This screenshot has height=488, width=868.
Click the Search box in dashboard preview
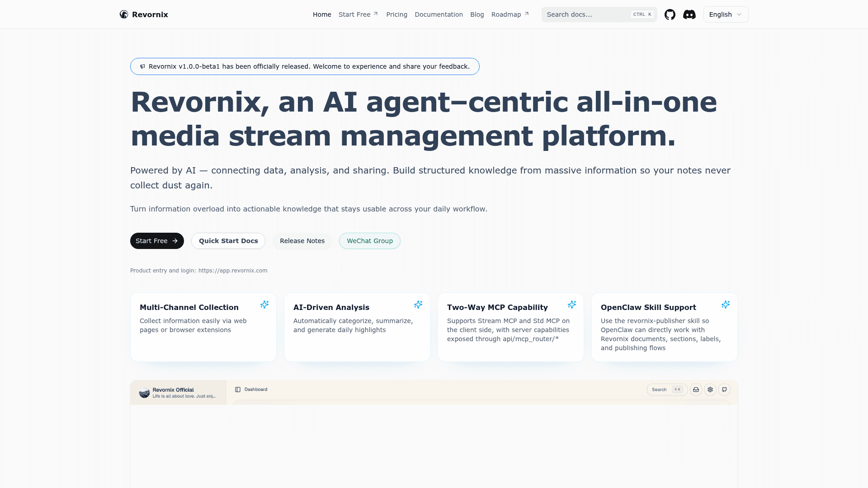point(667,389)
